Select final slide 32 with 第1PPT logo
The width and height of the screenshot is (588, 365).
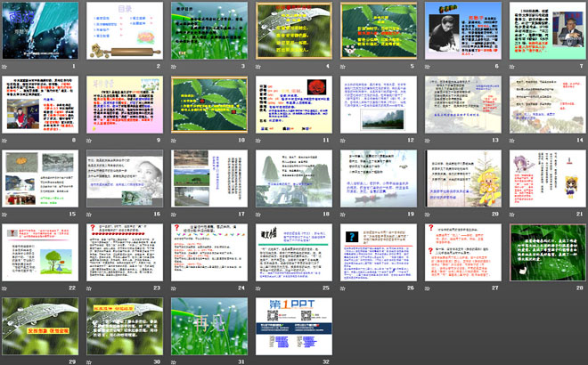click(x=292, y=325)
